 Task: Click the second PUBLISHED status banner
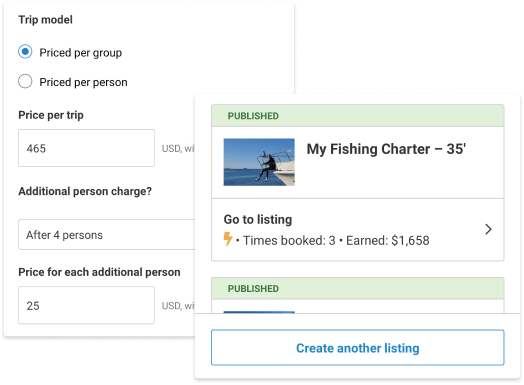click(x=358, y=288)
